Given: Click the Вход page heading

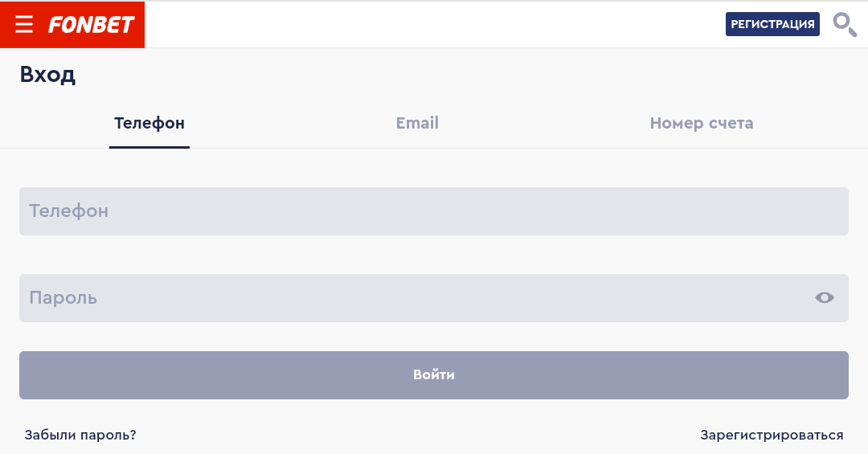Looking at the screenshot, I should click(47, 74).
